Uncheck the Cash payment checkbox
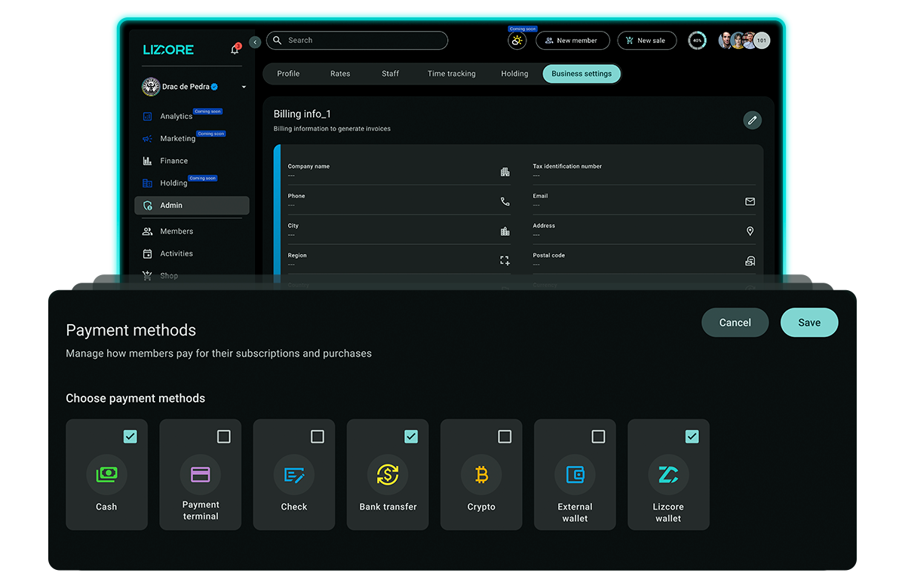This screenshot has height=588, width=905. (130, 436)
